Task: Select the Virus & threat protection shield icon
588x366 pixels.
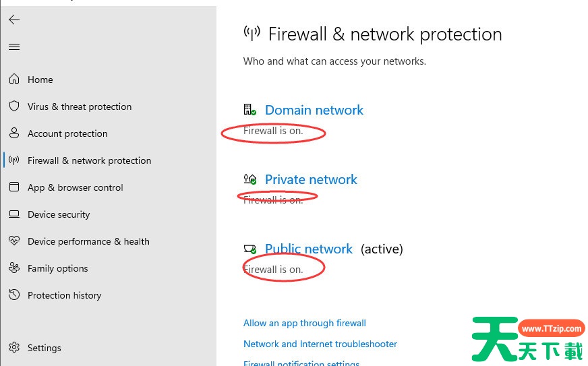Action: point(14,106)
